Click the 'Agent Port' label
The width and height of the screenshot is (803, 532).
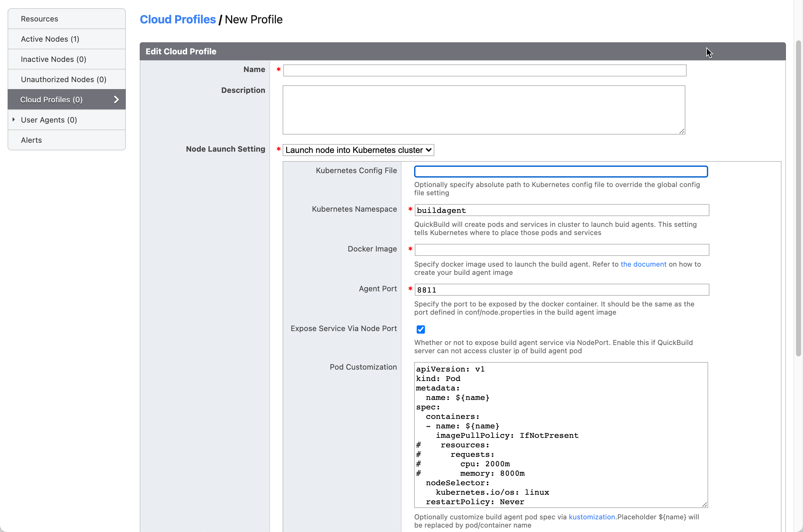coord(377,289)
